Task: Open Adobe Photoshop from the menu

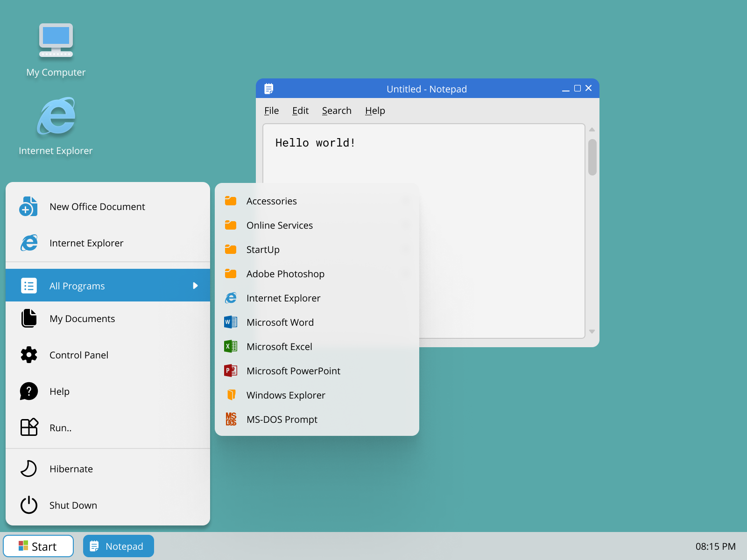Action: (285, 273)
